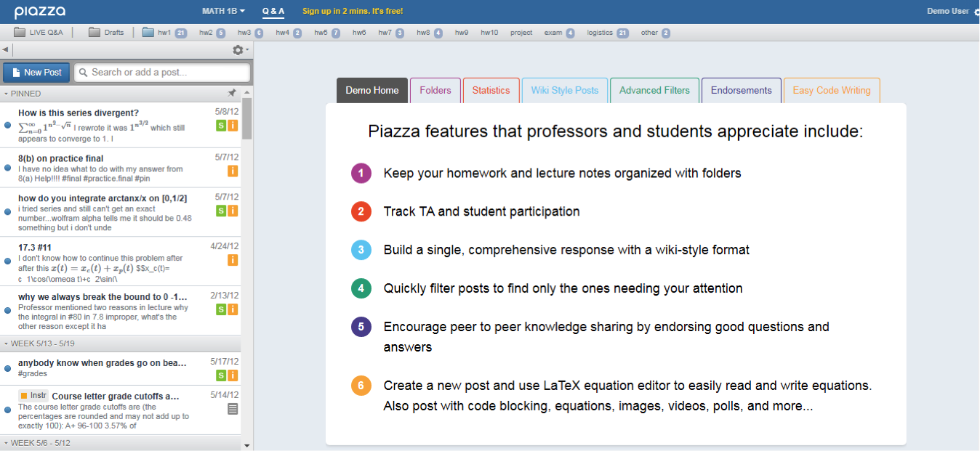Click red number 2 participation feature bullet
This screenshot has width=980, height=451.
(361, 211)
